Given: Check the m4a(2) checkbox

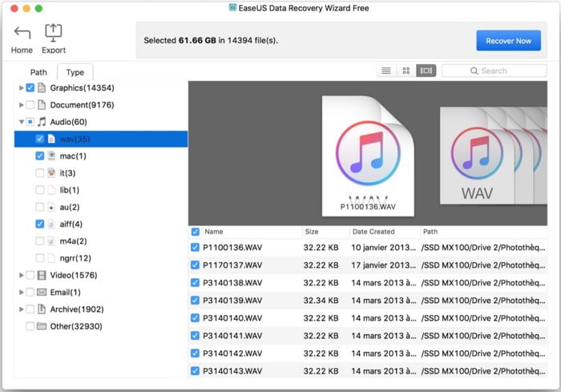Looking at the screenshot, I should (40, 241).
